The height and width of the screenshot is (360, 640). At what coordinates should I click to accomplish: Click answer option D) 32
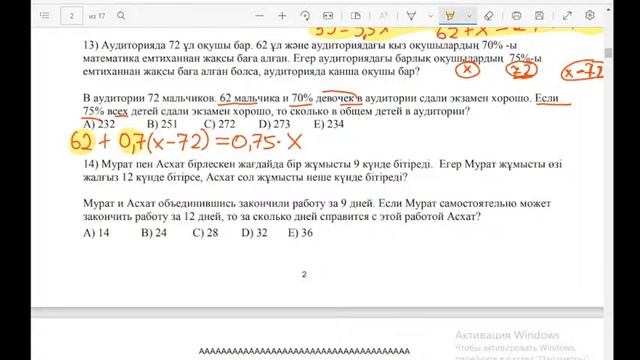point(254,233)
